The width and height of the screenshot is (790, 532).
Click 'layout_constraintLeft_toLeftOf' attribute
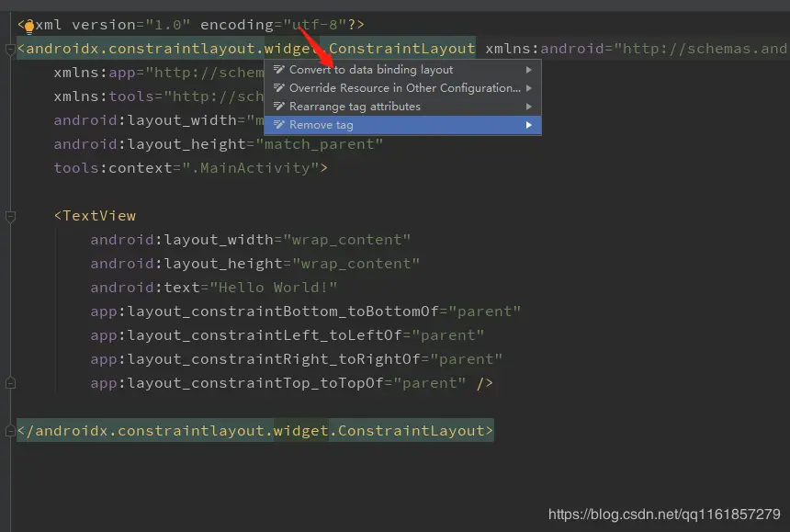click(x=246, y=335)
